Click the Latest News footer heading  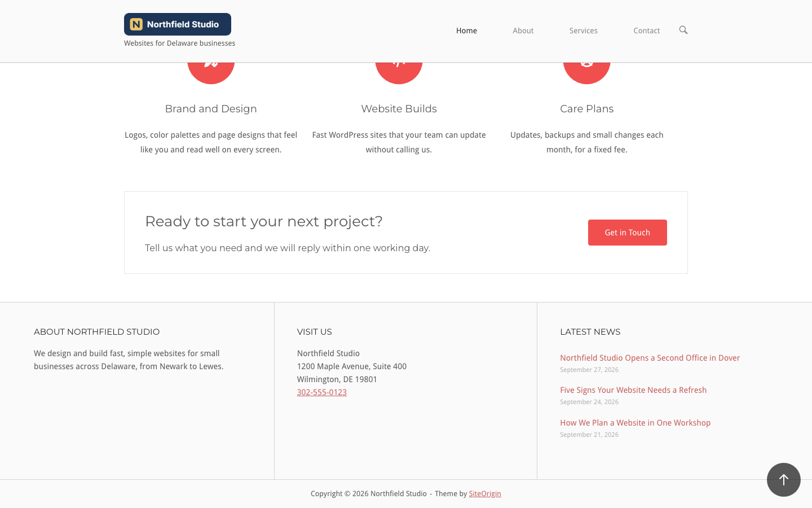point(590,332)
